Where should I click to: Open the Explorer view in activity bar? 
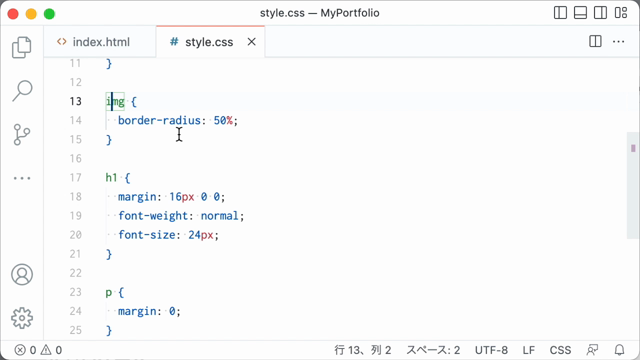[x=22, y=47]
